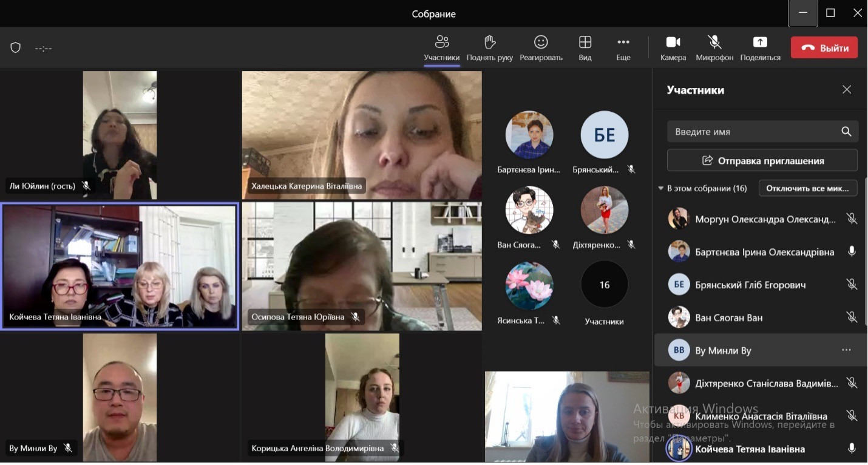The height and width of the screenshot is (465, 868).
Task: Select By Минли By video tile
Action: pos(120,397)
